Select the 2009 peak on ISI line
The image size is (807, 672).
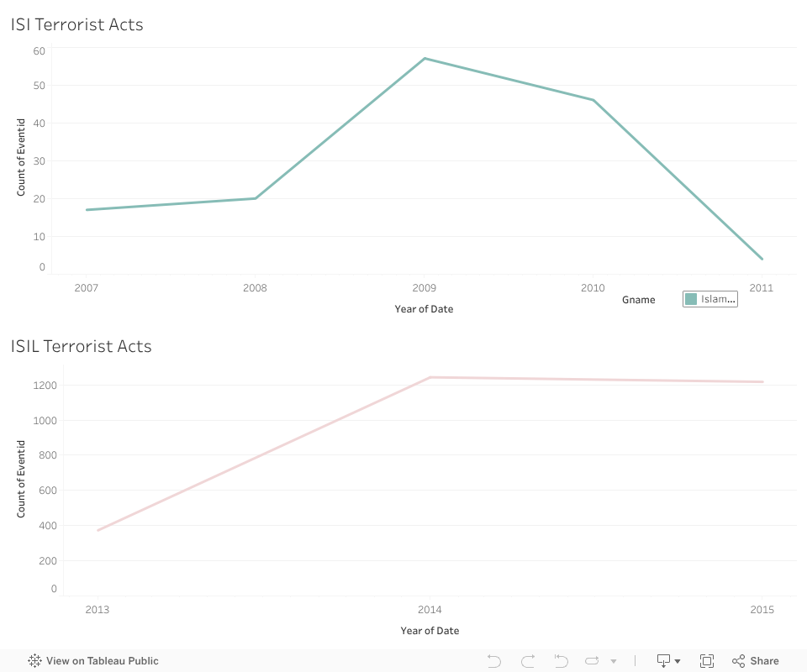tap(425, 59)
